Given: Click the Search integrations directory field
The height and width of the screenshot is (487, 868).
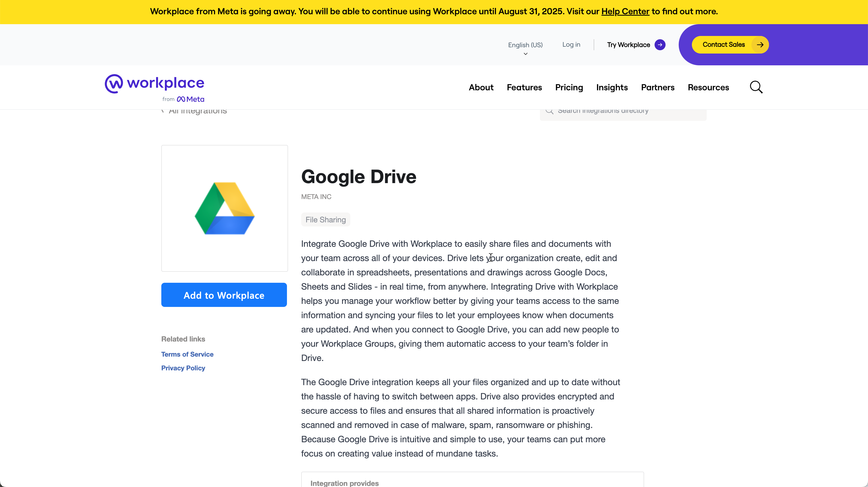Looking at the screenshot, I should 623,113.
